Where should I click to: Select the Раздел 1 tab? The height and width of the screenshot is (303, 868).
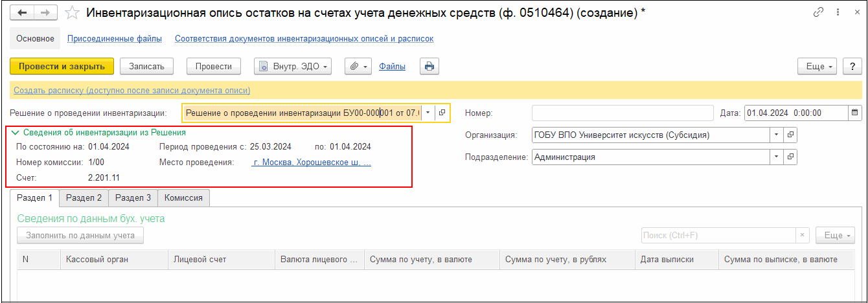coord(34,198)
